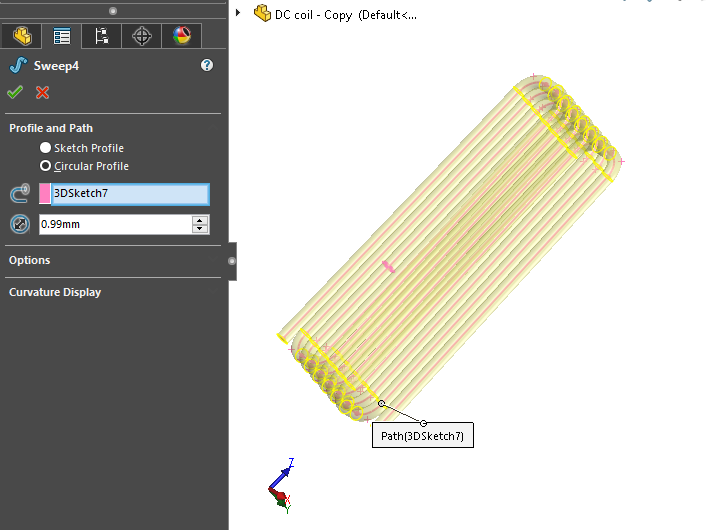The height and width of the screenshot is (530, 720).
Task: Click the Path(3DSketch7) callout label
Action: click(423, 436)
